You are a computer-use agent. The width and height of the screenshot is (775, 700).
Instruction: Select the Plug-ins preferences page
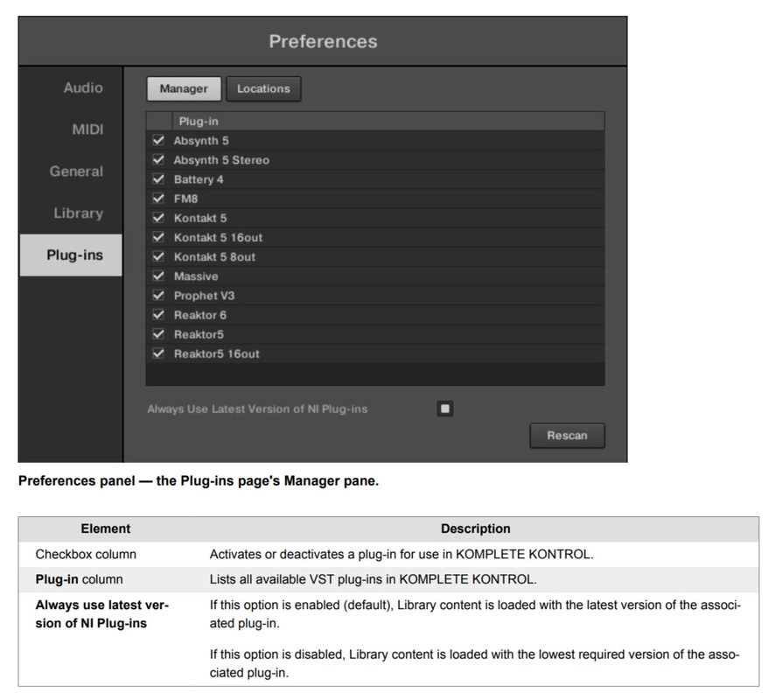(x=71, y=255)
